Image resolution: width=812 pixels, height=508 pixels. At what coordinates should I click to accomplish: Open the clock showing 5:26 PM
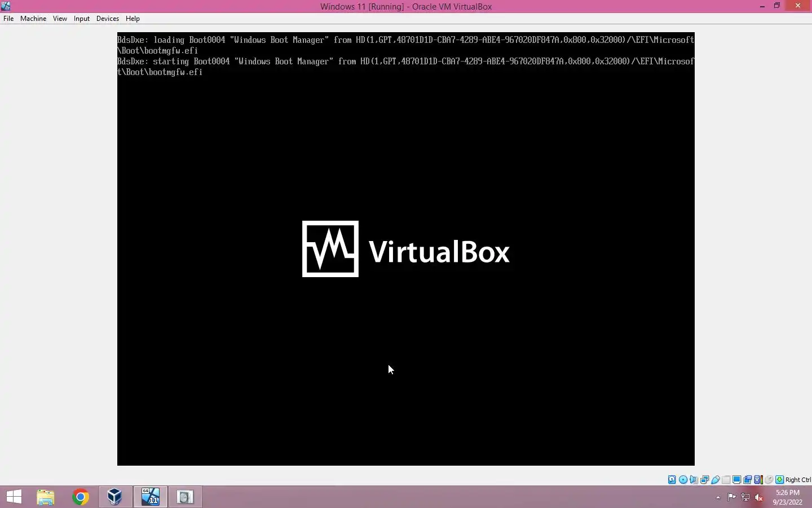point(788,497)
